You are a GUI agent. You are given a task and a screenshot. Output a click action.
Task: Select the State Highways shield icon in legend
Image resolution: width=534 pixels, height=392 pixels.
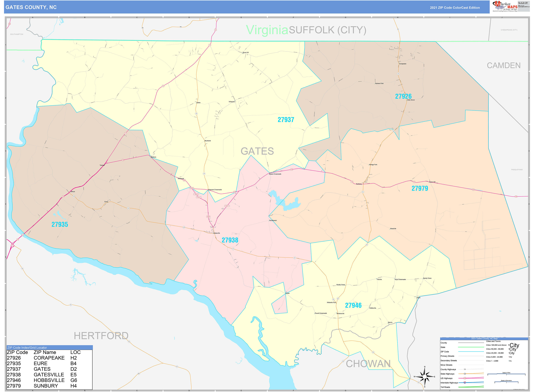pyautogui.click(x=465, y=374)
